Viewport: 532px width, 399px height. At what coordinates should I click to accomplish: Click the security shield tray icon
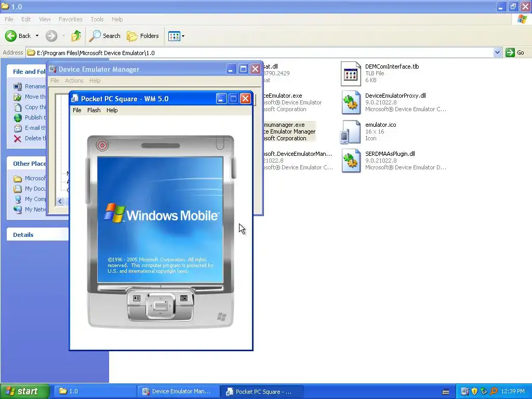(474, 391)
